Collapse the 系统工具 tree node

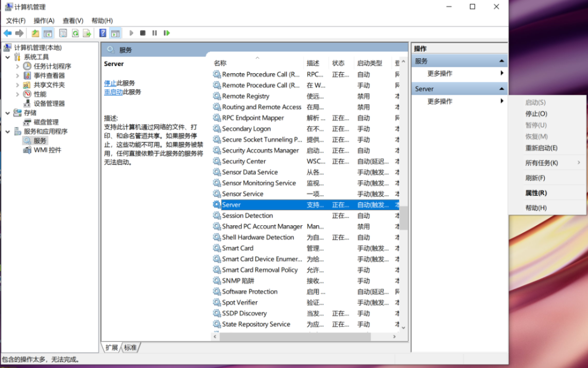pos(8,57)
